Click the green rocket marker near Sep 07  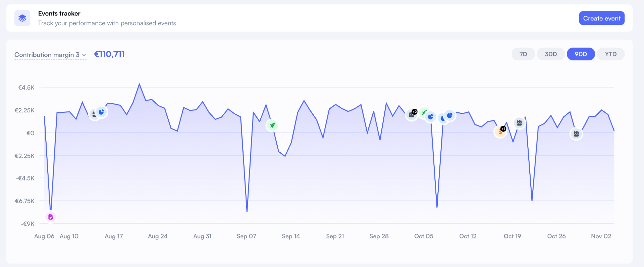pos(272,125)
